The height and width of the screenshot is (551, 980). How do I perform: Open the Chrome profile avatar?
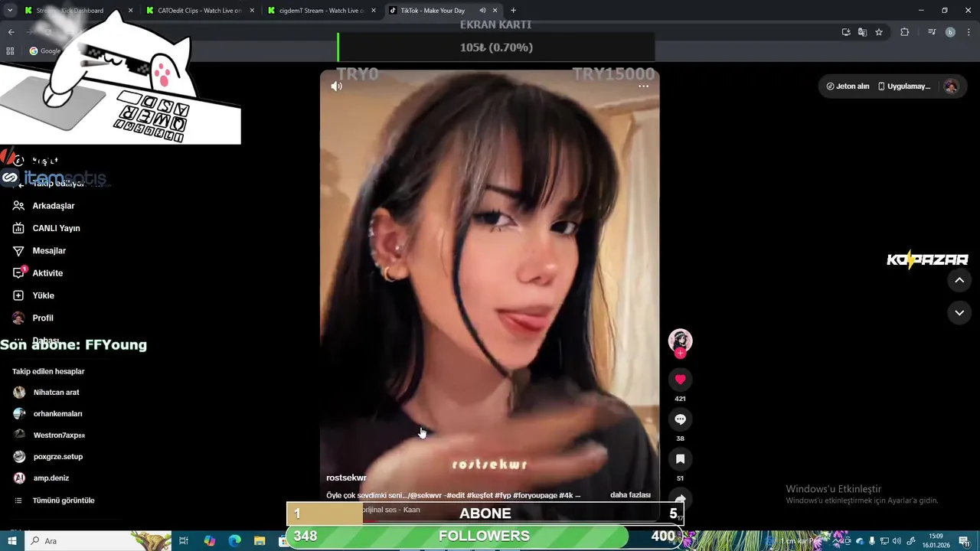(950, 32)
